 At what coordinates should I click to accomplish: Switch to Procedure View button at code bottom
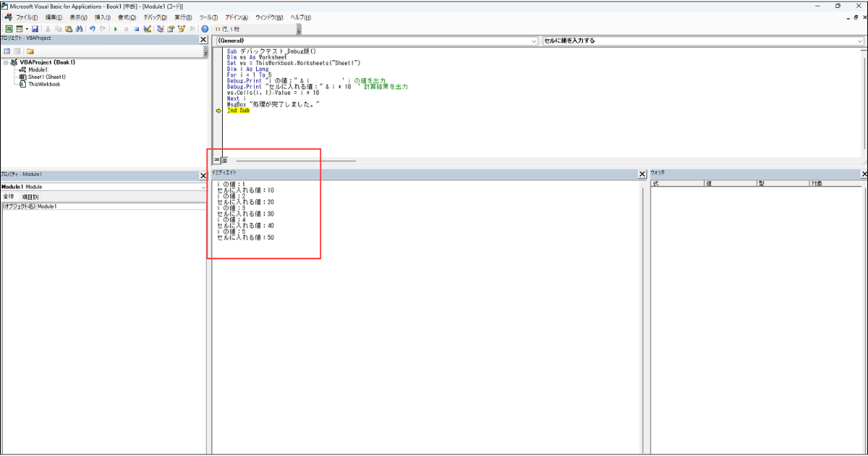pos(216,160)
